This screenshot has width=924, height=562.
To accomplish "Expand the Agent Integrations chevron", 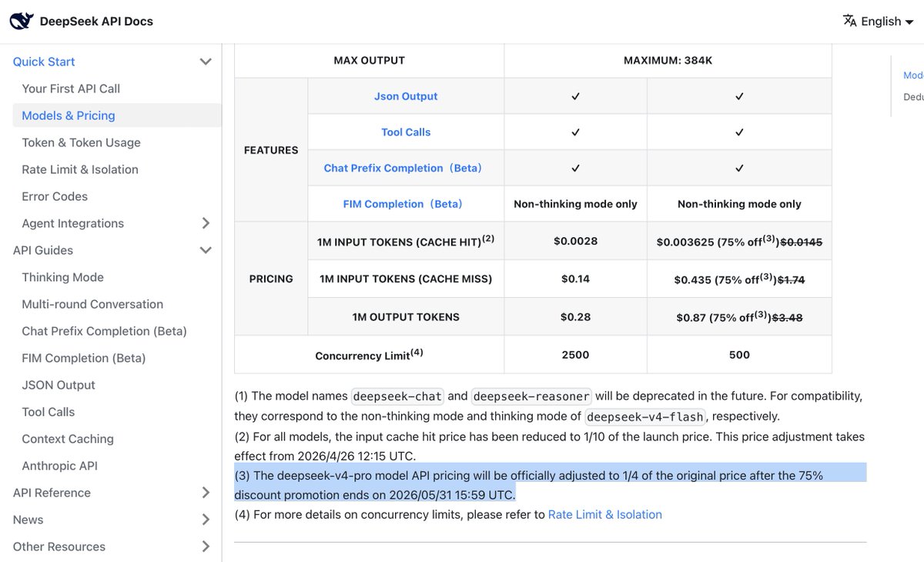I will (206, 223).
